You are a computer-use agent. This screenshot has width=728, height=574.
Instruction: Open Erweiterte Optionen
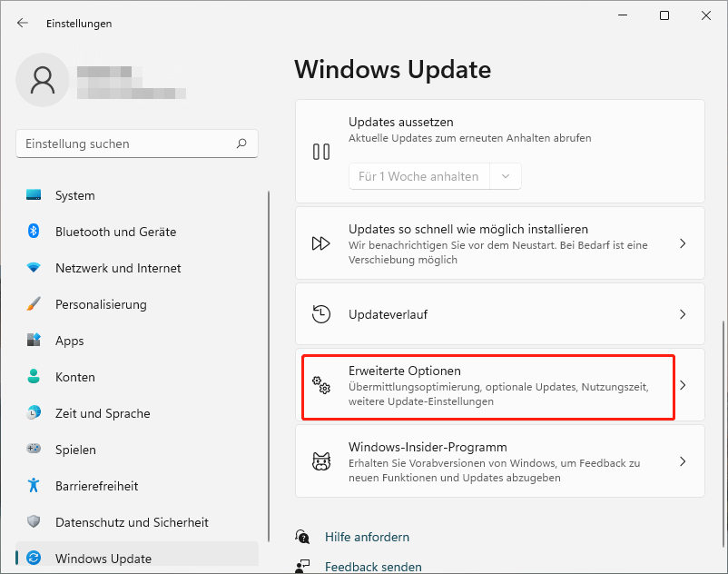(x=500, y=385)
